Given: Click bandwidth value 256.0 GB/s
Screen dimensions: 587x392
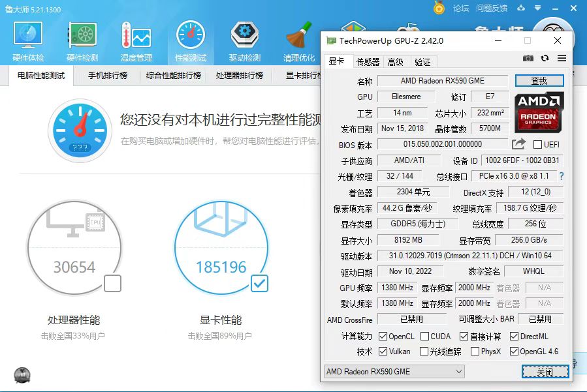Looking at the screenshot, I should (529, 240).
